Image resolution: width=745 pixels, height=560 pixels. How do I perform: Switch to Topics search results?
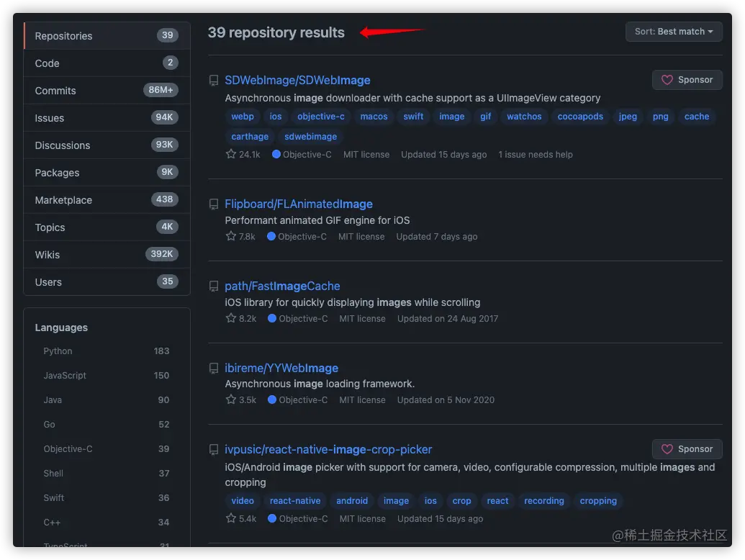[x=107, y=227]
